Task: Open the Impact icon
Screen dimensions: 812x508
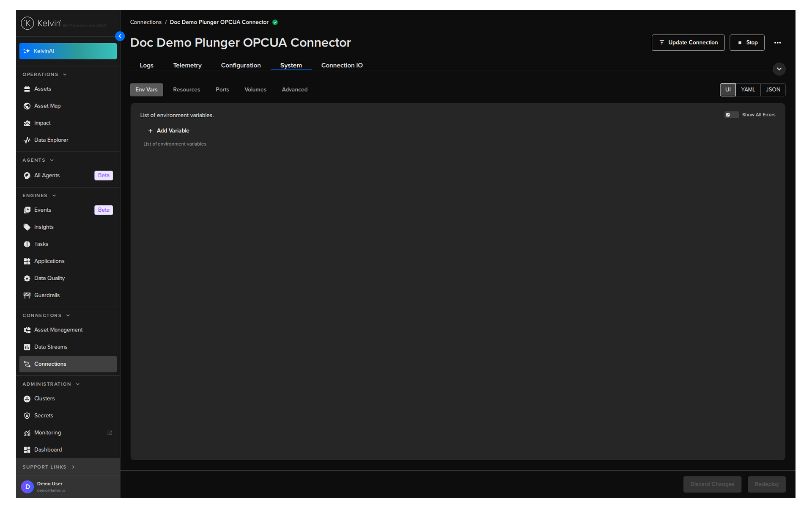Action: [x=27, y=123]
